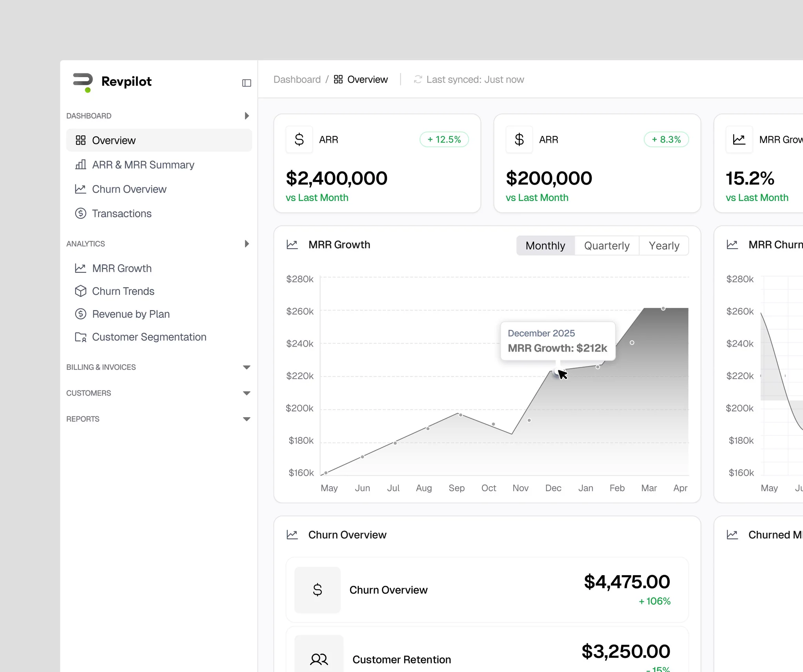Click the 15.2% MRR growth value
The height and width of the screenshot is (672, 803).
tap(750, 178)
